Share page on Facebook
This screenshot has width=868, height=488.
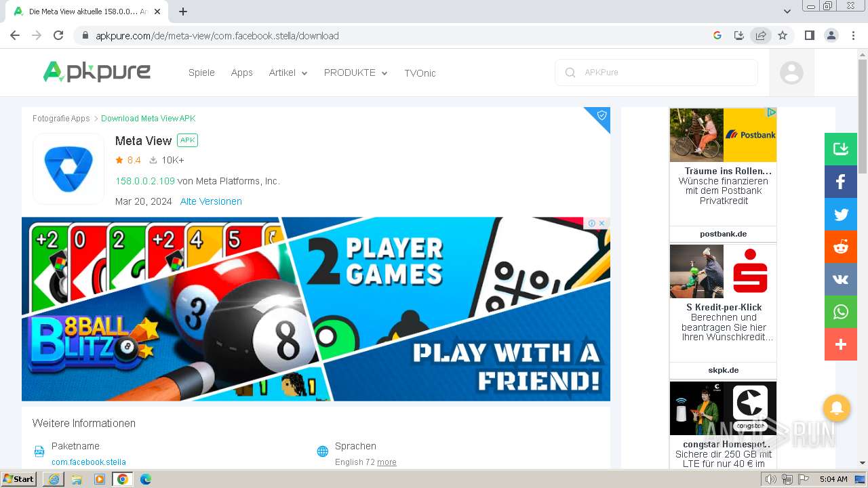pyautogui.click(x=841, y=182)
